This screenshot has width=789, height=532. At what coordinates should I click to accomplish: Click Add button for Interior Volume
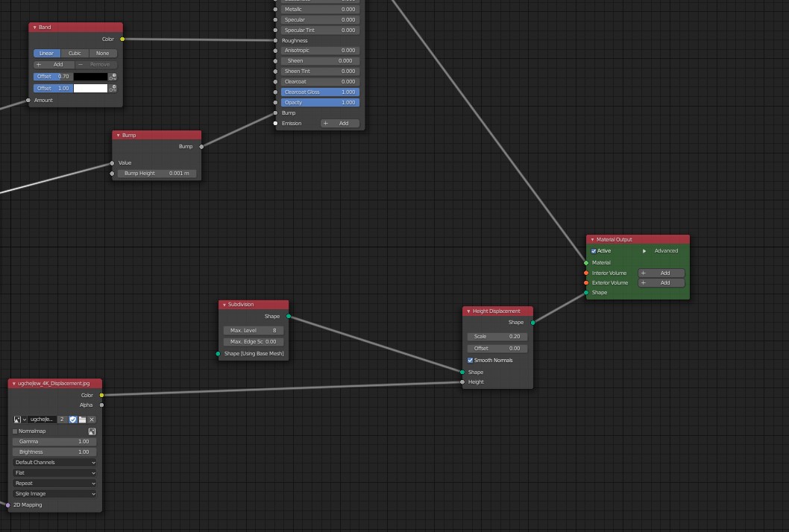tap(661, 273)
